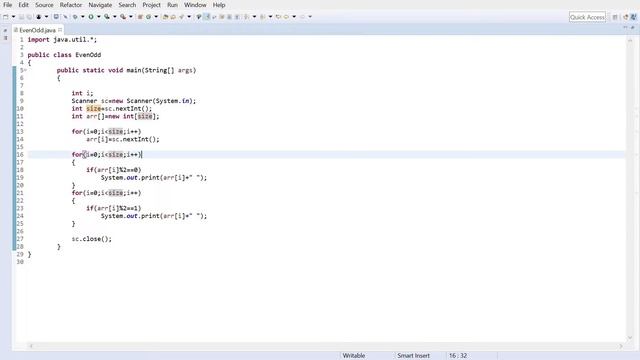Click the New Java Package icon
Screen dimensions: 640x360
pyautogui.click(x=140, y=17)
